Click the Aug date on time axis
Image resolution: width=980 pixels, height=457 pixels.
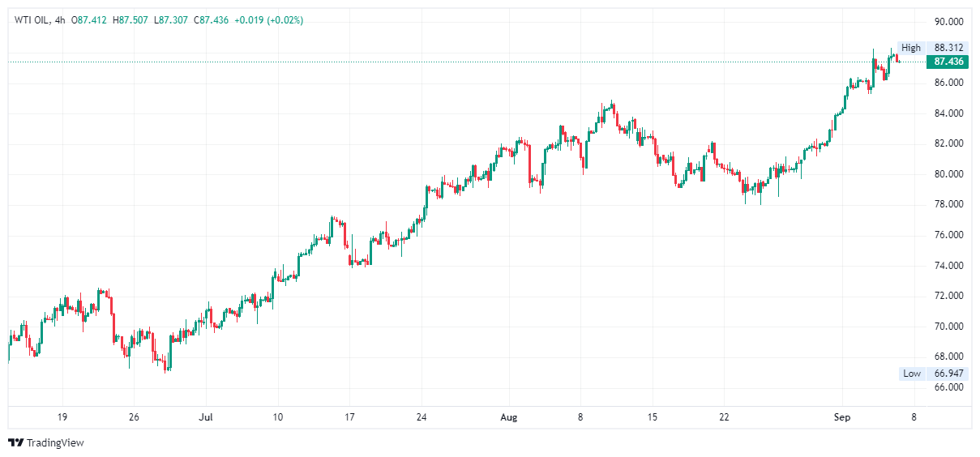[x=508, y=417]
